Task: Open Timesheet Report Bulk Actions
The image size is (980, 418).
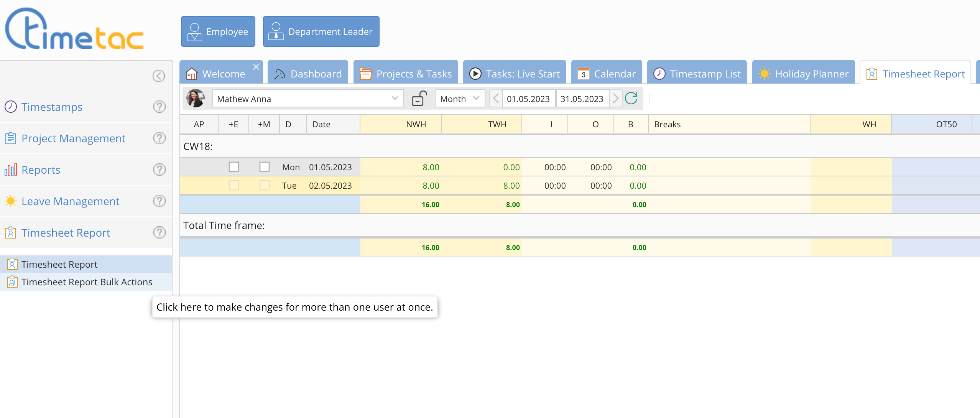Action: coord(87,282)
